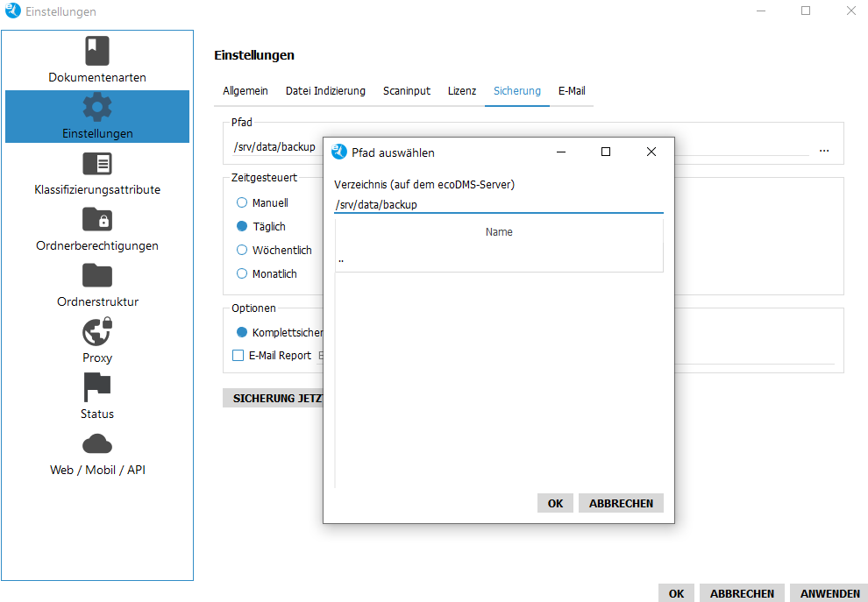Select the Einstellungen gear icon
The height and width of the screenshot is (602, 868).
point(97,107)
